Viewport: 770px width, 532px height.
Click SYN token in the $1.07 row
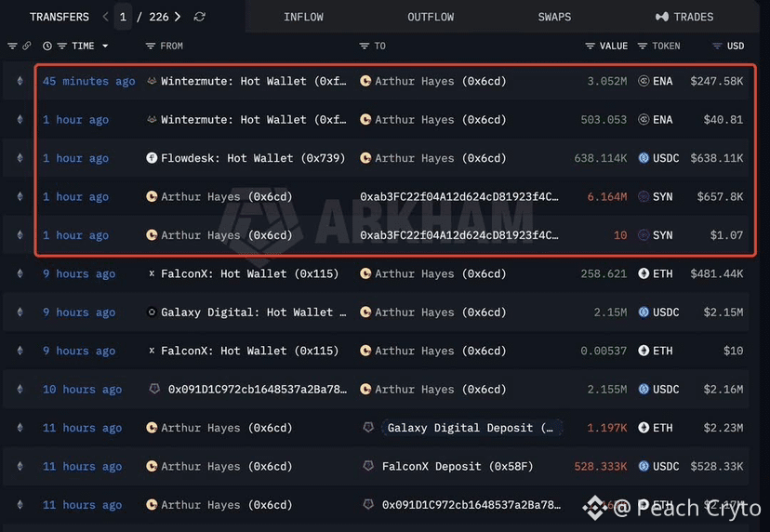656,235
